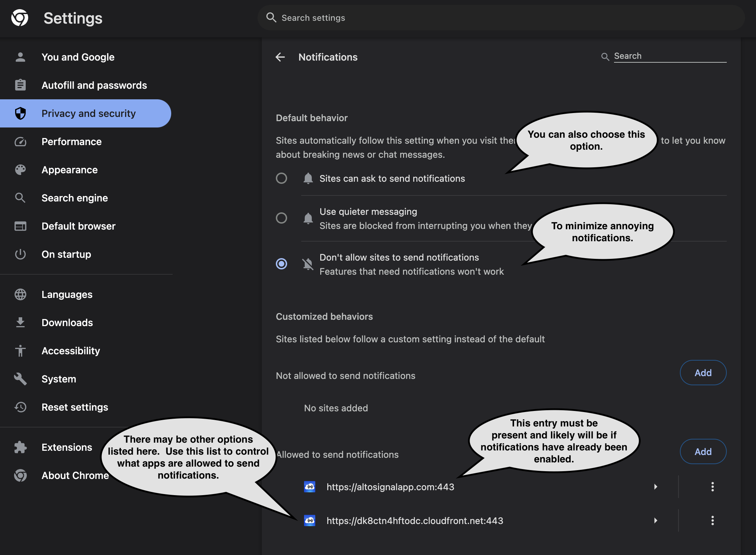Click Add for Not allowed to send notifications
756x555 pixels.
pos(703,373)
